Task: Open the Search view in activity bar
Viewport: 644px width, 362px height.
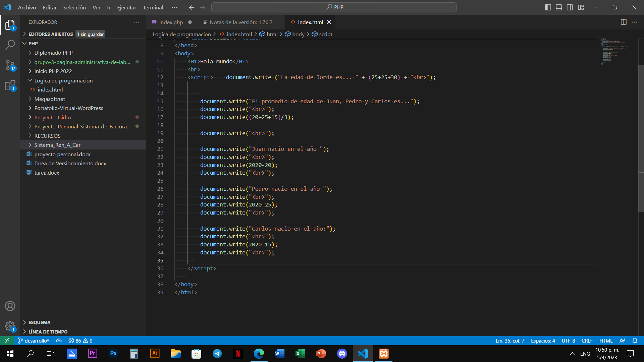Action: pyautogui.click(x=10, y=44)
